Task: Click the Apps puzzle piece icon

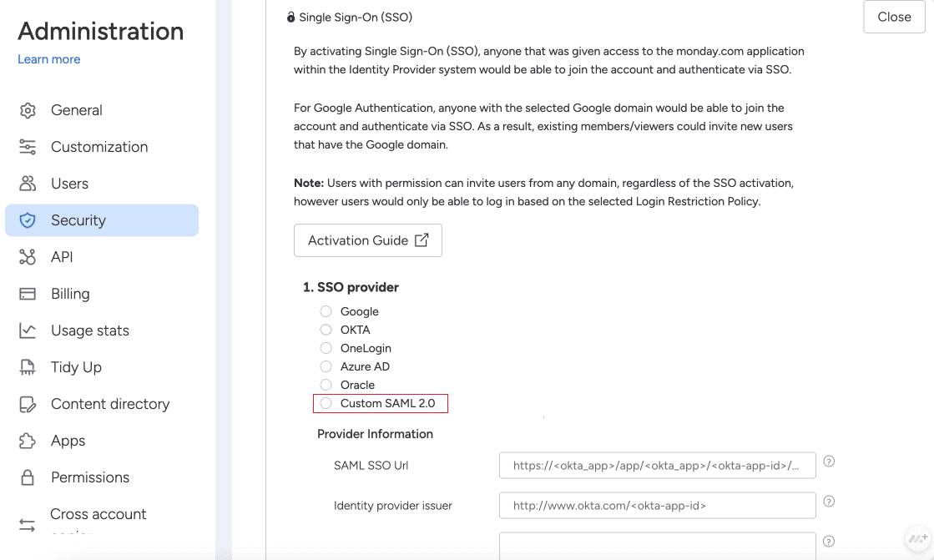Action: pos(28,441)
